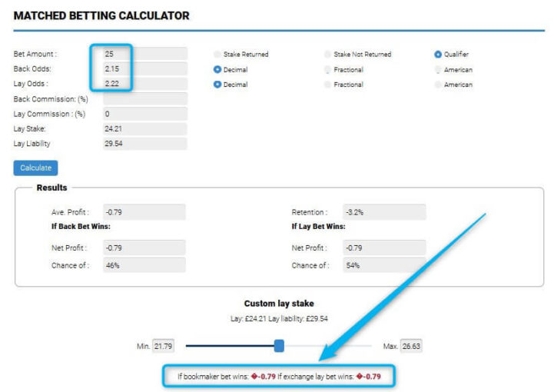Set lay odds format to Decimal
The width and height of the screenshot is (557, 392).
[x=217, y=85]
